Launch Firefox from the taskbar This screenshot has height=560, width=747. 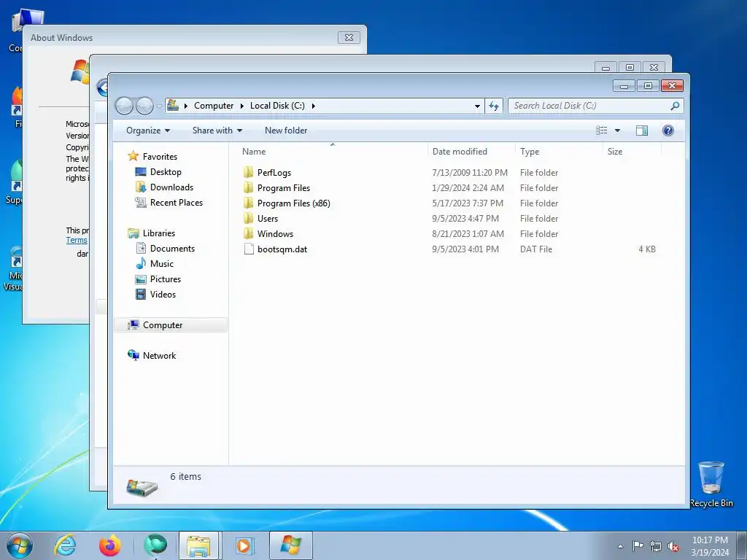click(109, 545)
